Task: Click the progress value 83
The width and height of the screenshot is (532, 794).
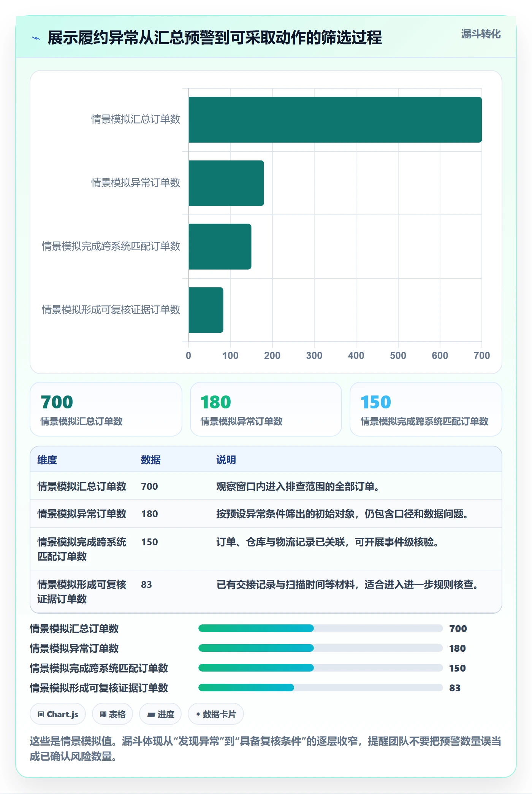Action: click(x=455, y=688)
